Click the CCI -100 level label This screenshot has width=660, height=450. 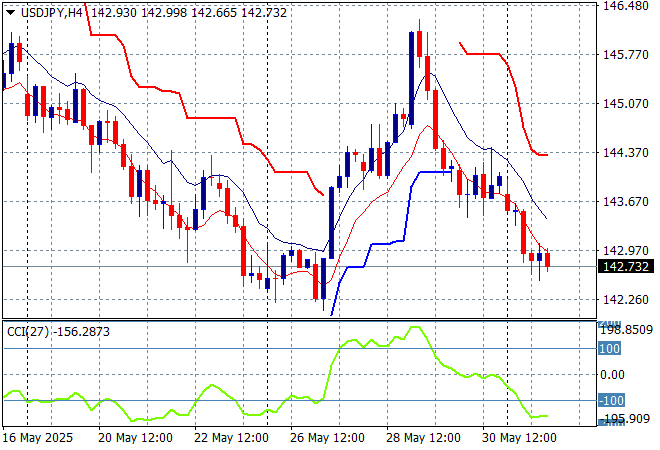pos(612,401)
